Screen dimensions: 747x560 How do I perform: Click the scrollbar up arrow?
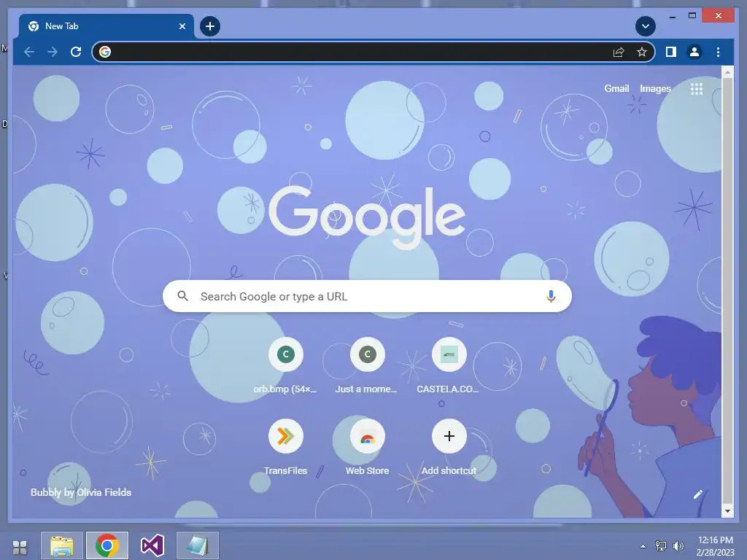coord(727,72)
